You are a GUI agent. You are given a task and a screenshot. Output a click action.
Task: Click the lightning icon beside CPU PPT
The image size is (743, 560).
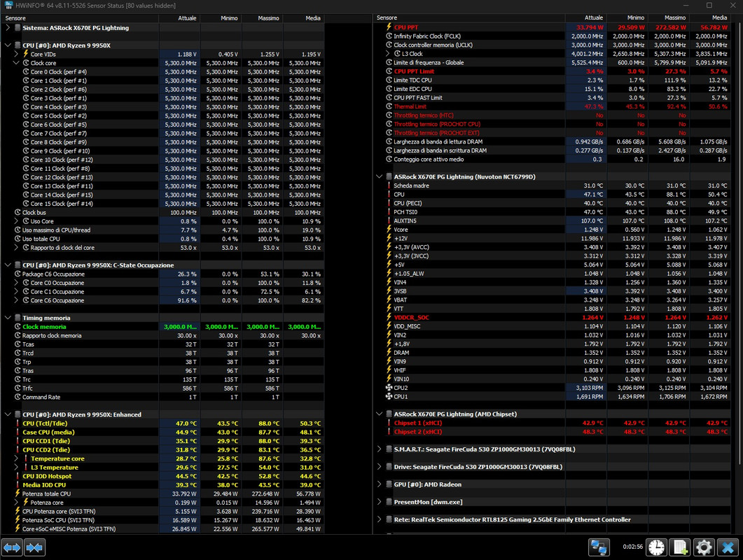click(389, 27)
